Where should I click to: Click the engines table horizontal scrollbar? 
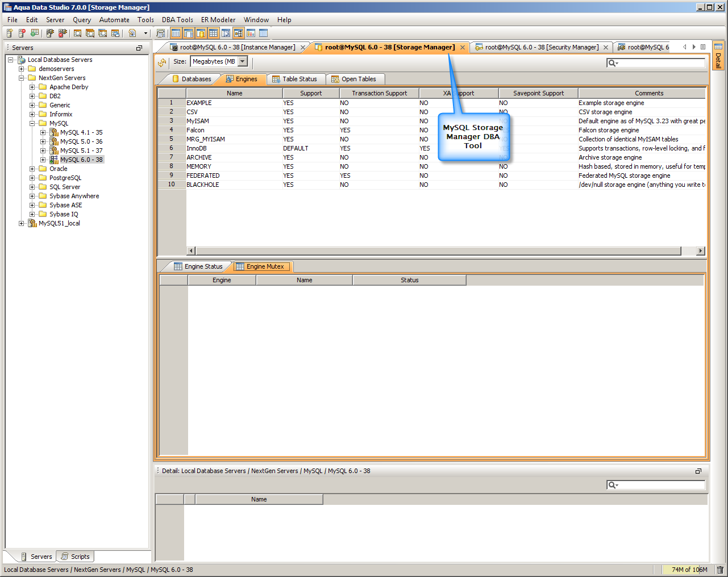coord(438,251)
